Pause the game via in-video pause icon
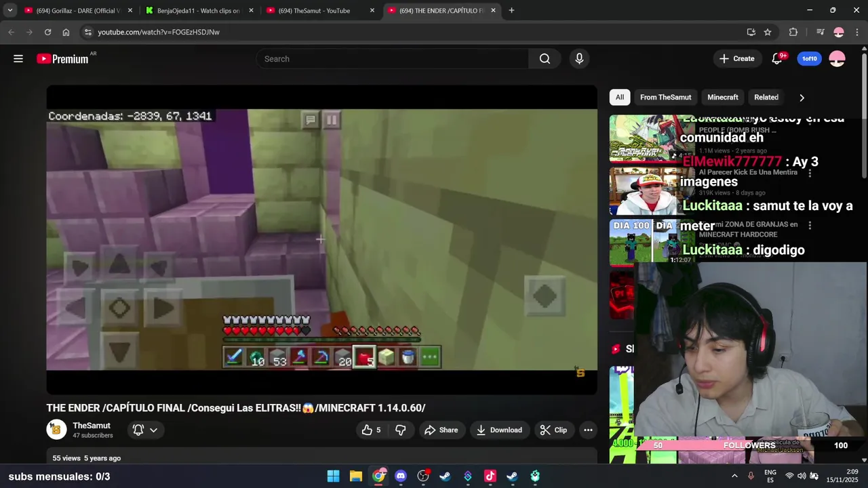The height and width of the screenshot is (488, 868). pos(331,120)
